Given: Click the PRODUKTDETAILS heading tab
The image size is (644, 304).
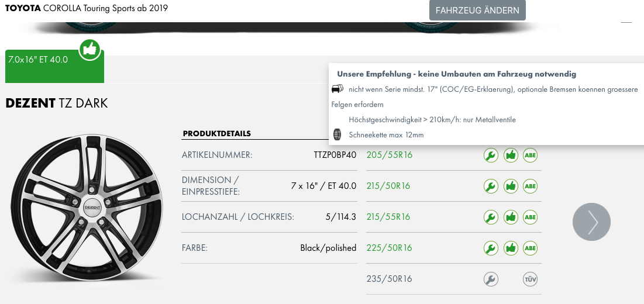Looking at the screenshot, I should coord(216,134).
